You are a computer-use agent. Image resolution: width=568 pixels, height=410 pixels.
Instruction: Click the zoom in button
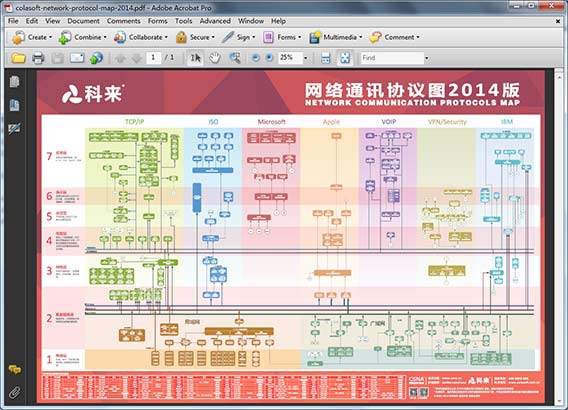pos(269,58)
